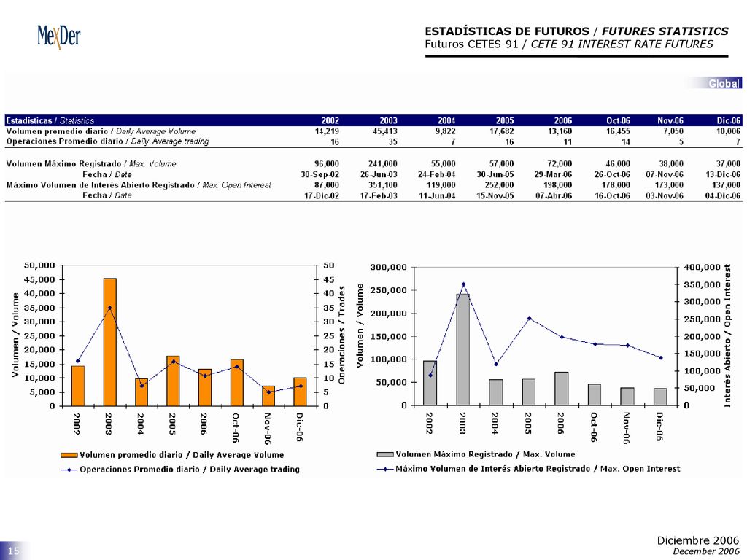Viewport: 747px width, 560px height.
Task: Click the Daily Average trading legend line marker
Action: pos(69,470)
